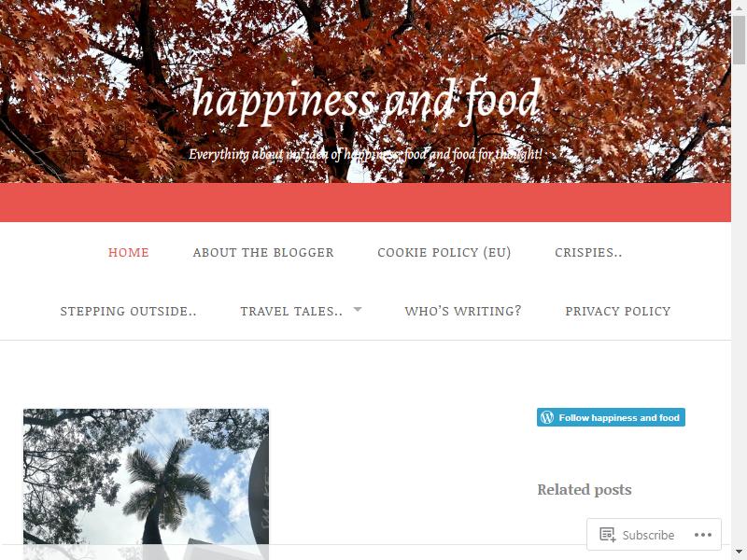This screenshot has height=560, width=747.
Task: Open the Who's Writing? page
Action: tap(463, 311)
